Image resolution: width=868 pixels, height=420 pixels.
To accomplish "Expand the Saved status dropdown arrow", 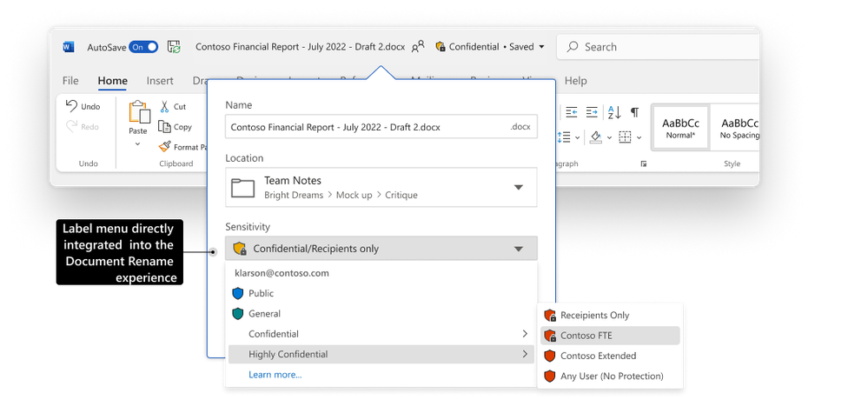I will pos(541,47).
